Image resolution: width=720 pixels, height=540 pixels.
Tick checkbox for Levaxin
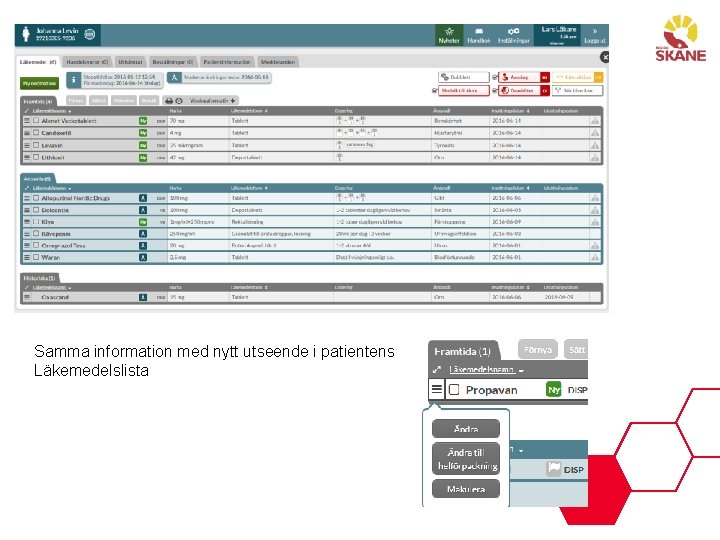coord(36,145)
